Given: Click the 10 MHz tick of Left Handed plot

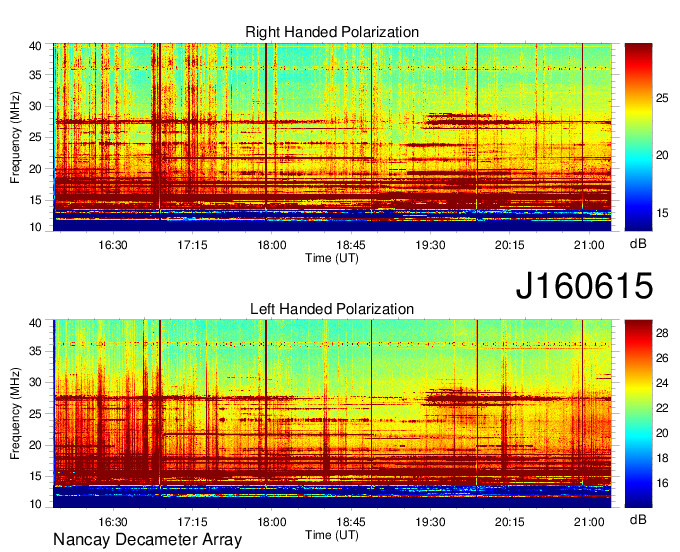Looking at the screenshot, I should click(35, 504).
